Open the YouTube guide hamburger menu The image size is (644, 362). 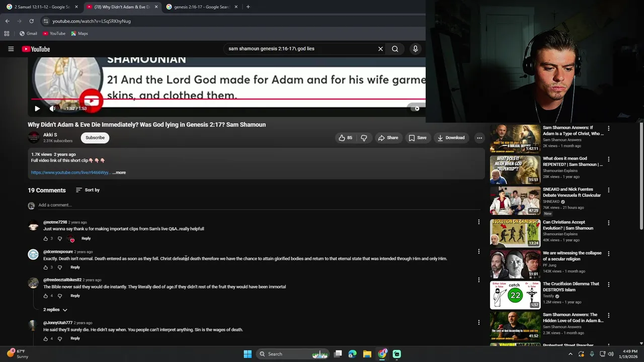click(11, 49)
